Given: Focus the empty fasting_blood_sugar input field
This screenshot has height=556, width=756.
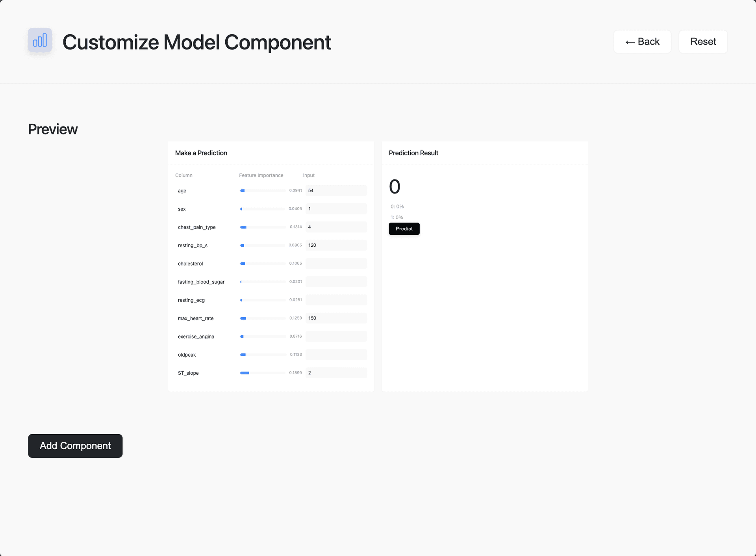Looking at the screenshot, I should [x=336, y=282].
